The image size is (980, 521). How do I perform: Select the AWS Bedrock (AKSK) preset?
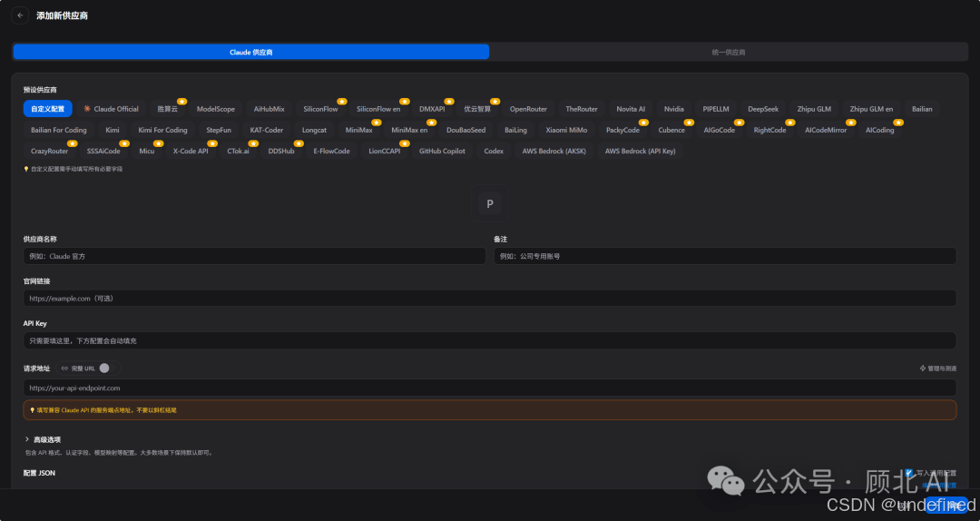click(x=554, y=152)
